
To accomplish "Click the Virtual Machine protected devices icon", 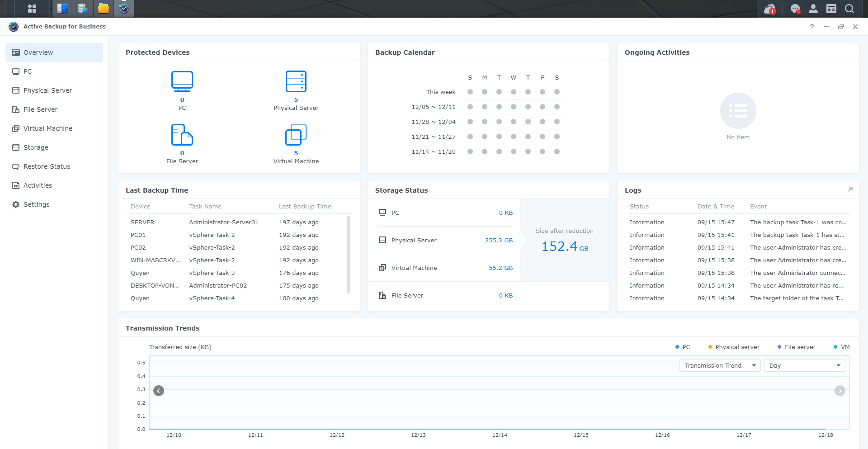I will (296, 135).
